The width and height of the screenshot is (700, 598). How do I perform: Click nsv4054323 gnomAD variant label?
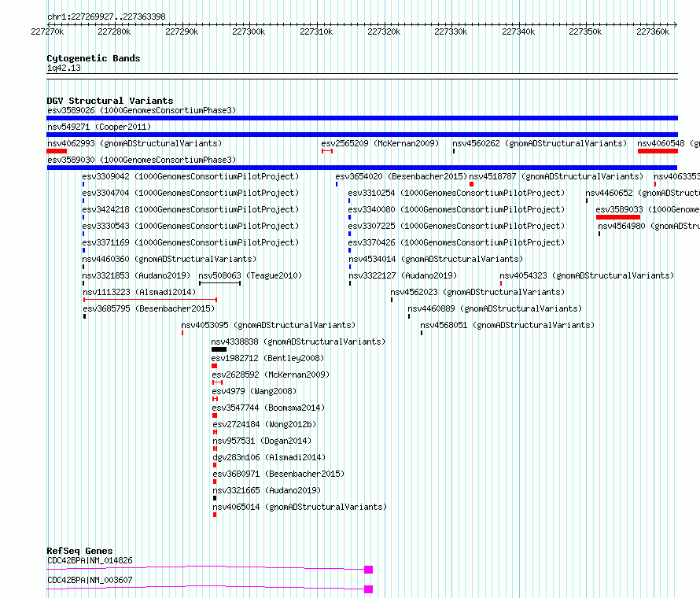coord(587,275)
